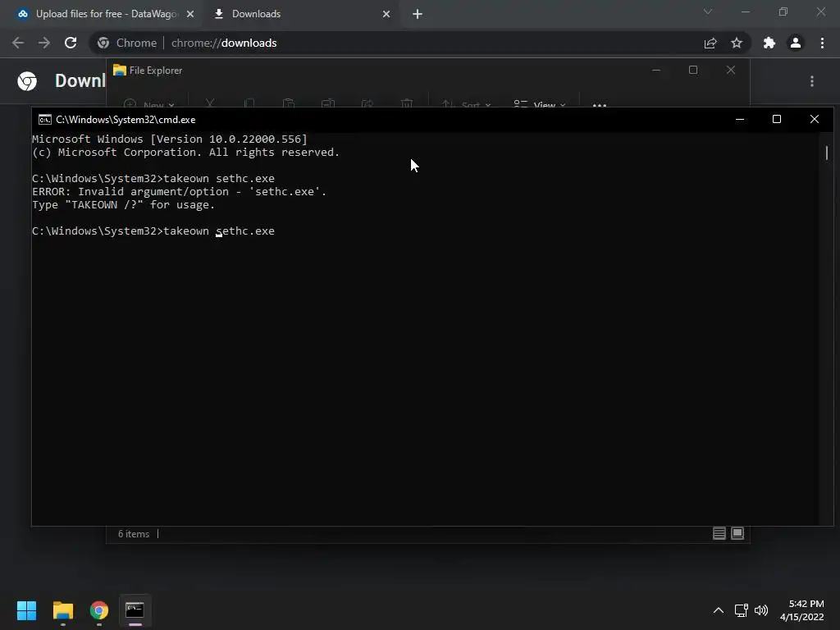
Task: Click the Chrome logo on Downloads page
Action: click(27, 81)
